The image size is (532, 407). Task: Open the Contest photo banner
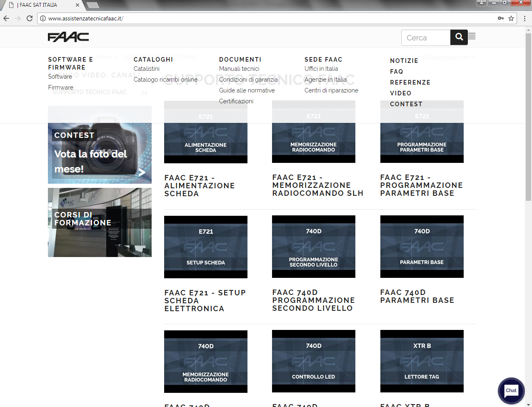(x=100, y=145)
